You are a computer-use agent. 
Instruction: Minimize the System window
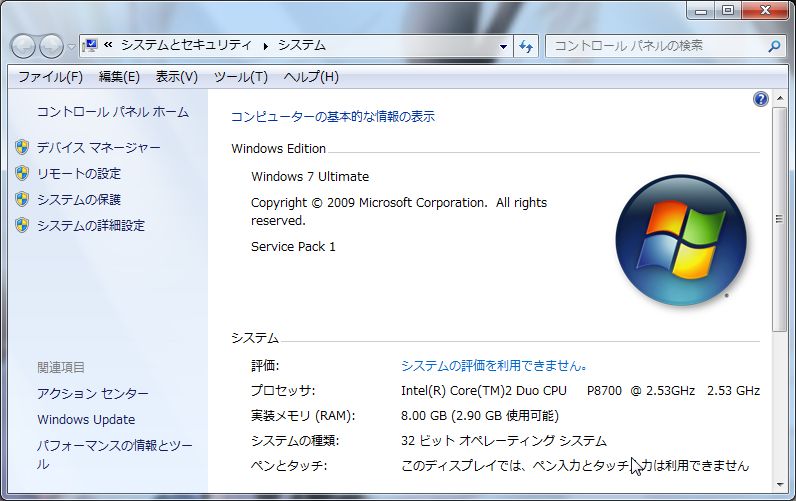click(x=701, y=10)
